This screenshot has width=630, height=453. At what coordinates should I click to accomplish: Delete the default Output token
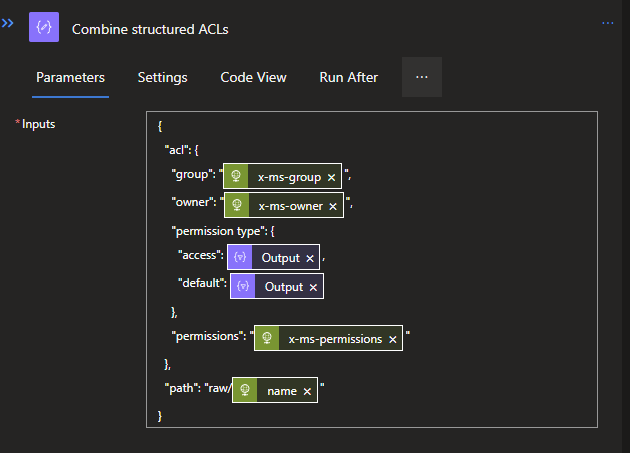(313, 287)
